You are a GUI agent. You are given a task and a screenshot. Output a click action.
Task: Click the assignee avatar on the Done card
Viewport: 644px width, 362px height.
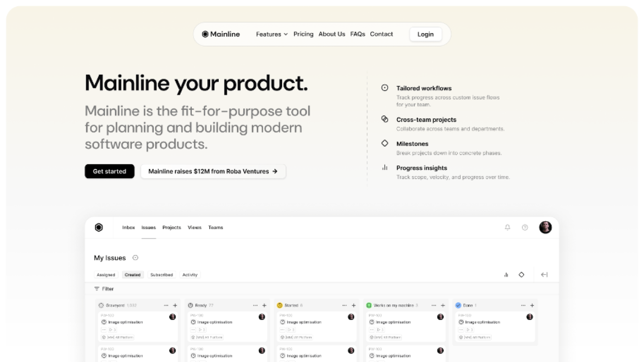coord(530,316)
